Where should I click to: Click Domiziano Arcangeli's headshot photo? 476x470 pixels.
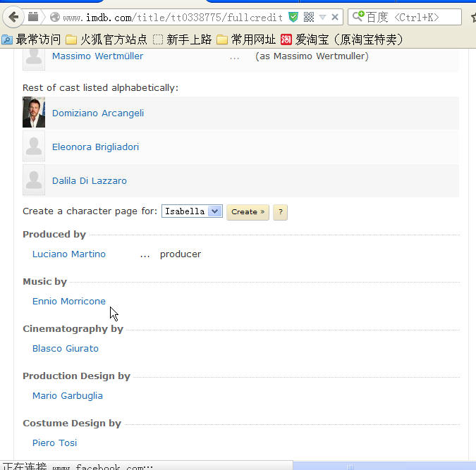[x=34, y=112]
